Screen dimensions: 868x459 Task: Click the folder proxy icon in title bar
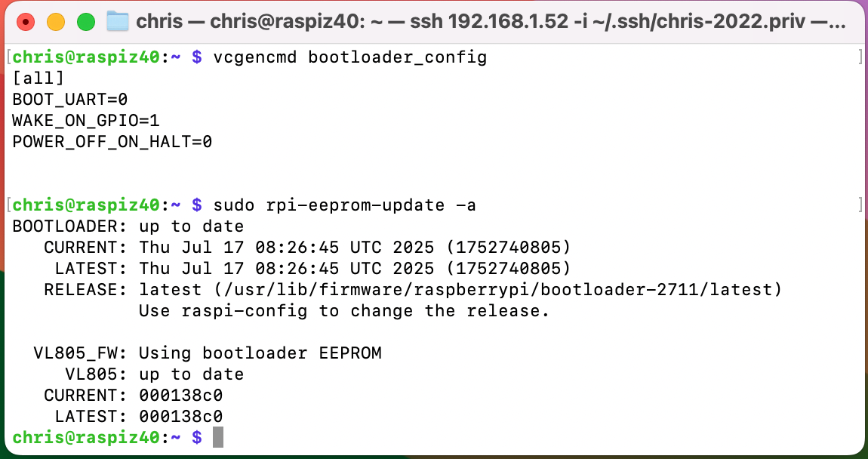[x=117, y=22]
